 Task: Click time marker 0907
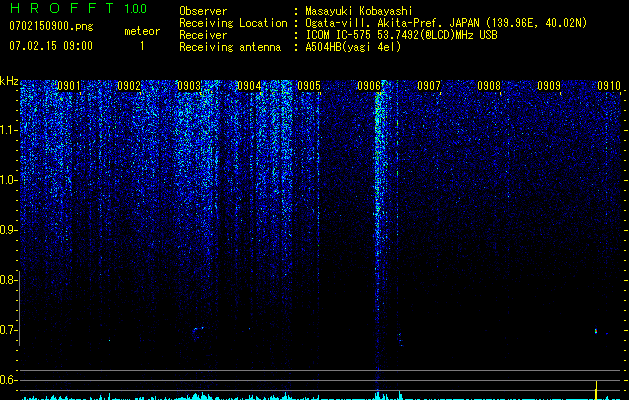429,86
